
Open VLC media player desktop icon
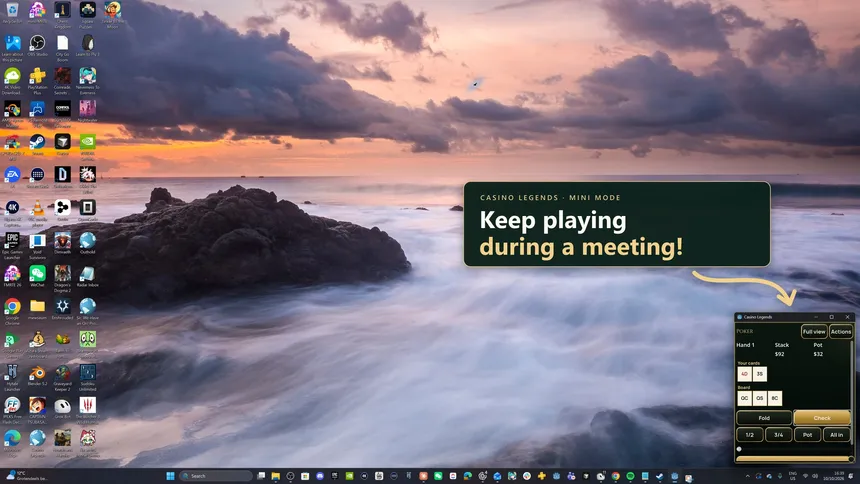[x=37, y=213]
